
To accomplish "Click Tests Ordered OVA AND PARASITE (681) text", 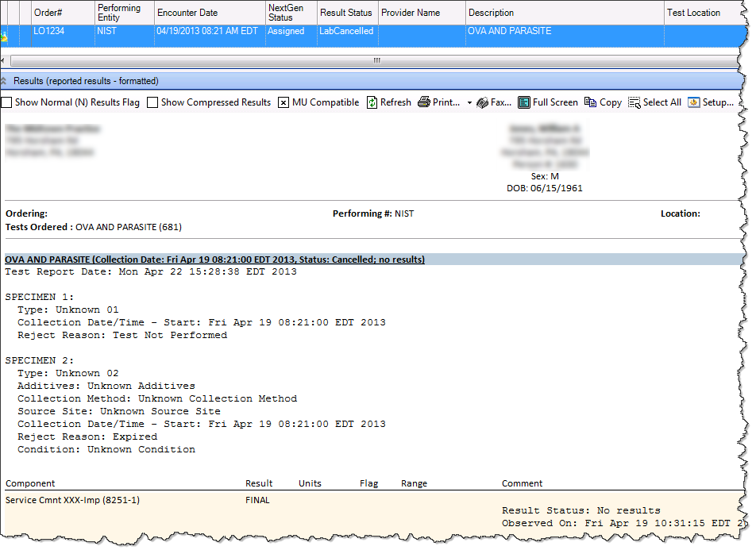I will pos(94,227).
